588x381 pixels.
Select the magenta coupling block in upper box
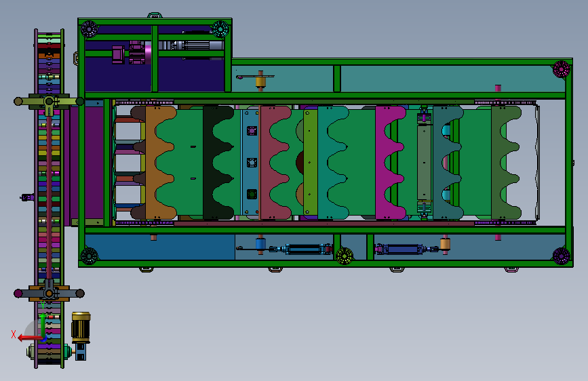118,55
